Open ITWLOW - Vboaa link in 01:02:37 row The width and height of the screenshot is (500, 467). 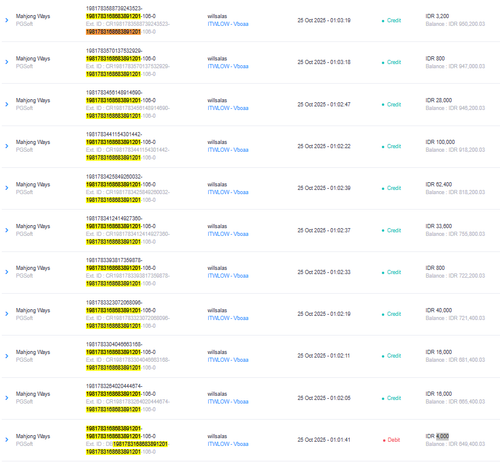[x=228, y=234]
